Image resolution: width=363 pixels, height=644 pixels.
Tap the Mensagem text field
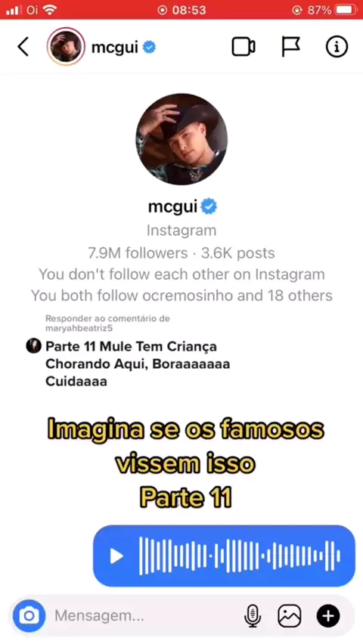(x=144, y=616)
